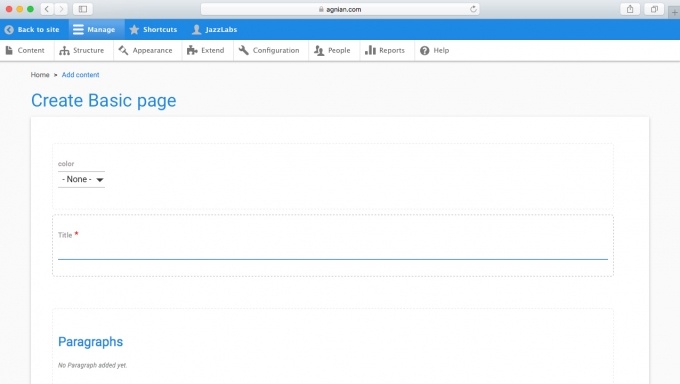
Task: Go forward with Safari's forward arrow
Action: 61,9
